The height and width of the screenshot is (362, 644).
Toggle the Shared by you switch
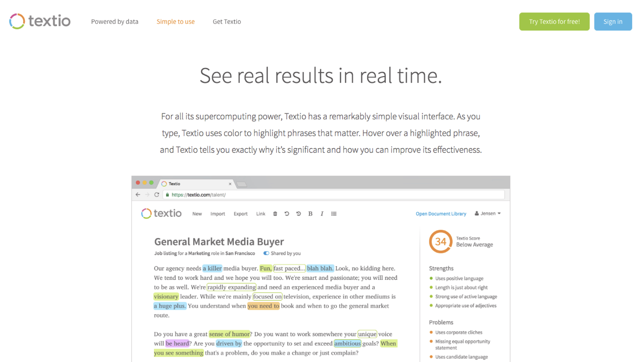(x=266, y=253)
